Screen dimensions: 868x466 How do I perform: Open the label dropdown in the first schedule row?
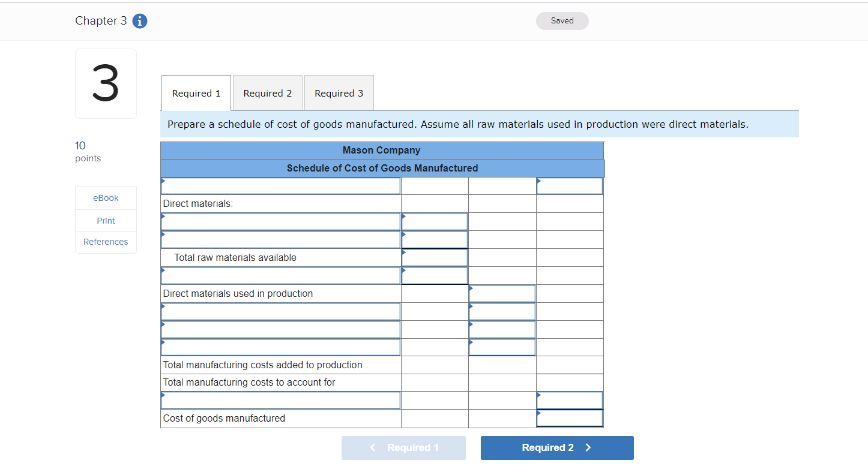coord(280,186)
